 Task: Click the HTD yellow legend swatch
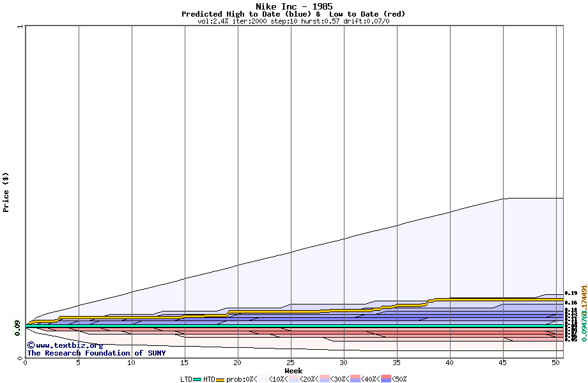pyautogui.click(x=220, y=379)
